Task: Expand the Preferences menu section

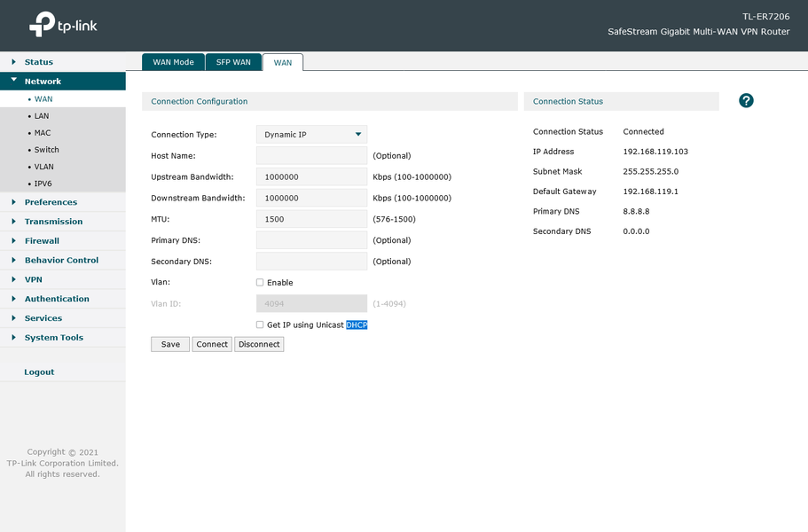Action: (63, 202)
